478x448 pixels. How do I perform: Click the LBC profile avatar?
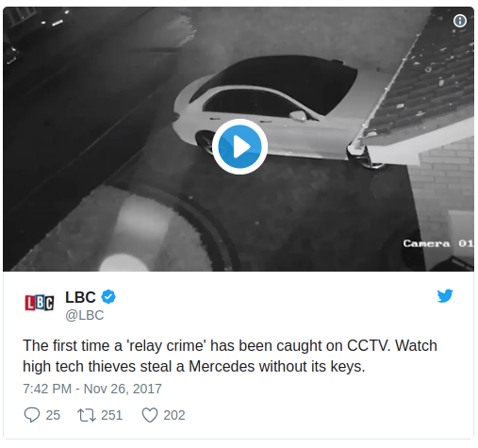tap(40, 303)
